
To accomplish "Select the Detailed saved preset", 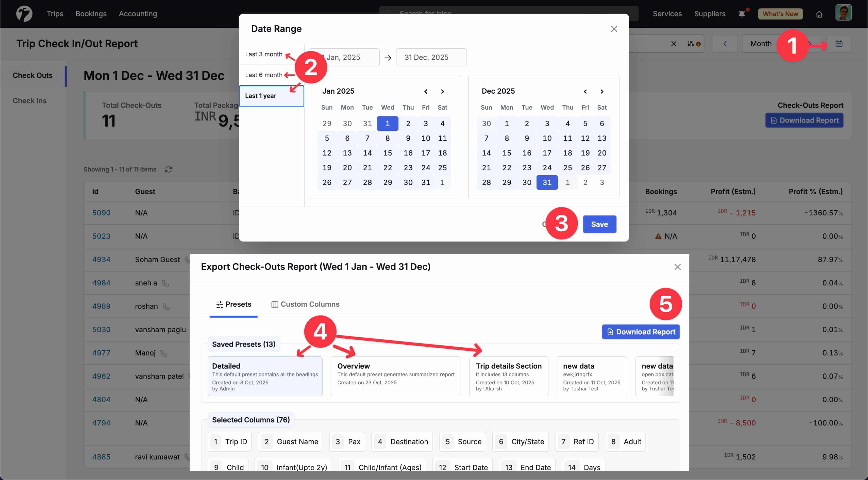I will pyautogui.click(x=265, y=376).
